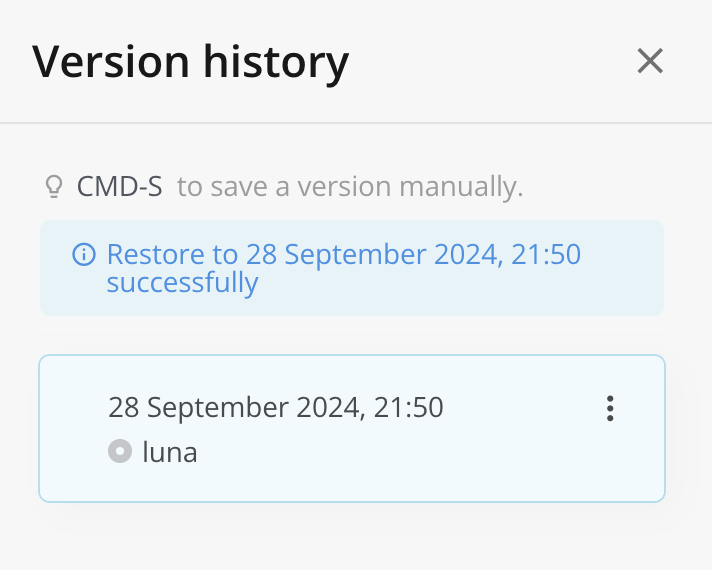Screen dimensions: 712x570
Task: Click the blank left margin of the version card
Action: (x=73, y=428)
